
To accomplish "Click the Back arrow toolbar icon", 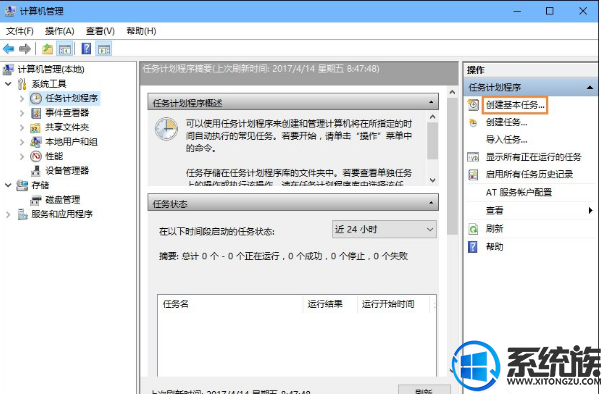I will [x=8, y=49].
